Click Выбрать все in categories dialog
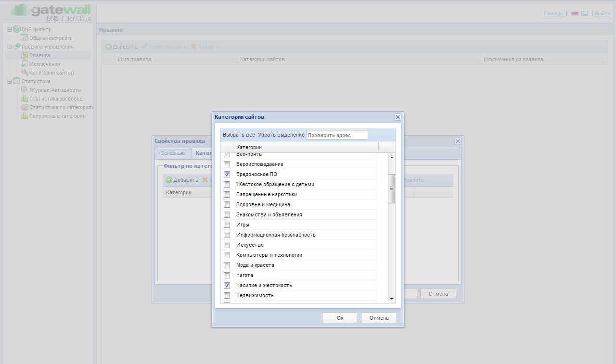This screenshot has height=364, width=616. 239,135
